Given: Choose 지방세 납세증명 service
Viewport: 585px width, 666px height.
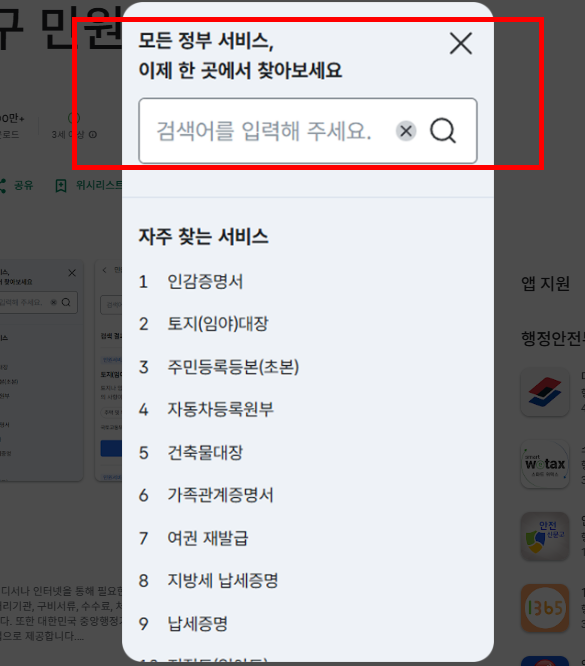Looking at the screenshot, I should 223,581.
